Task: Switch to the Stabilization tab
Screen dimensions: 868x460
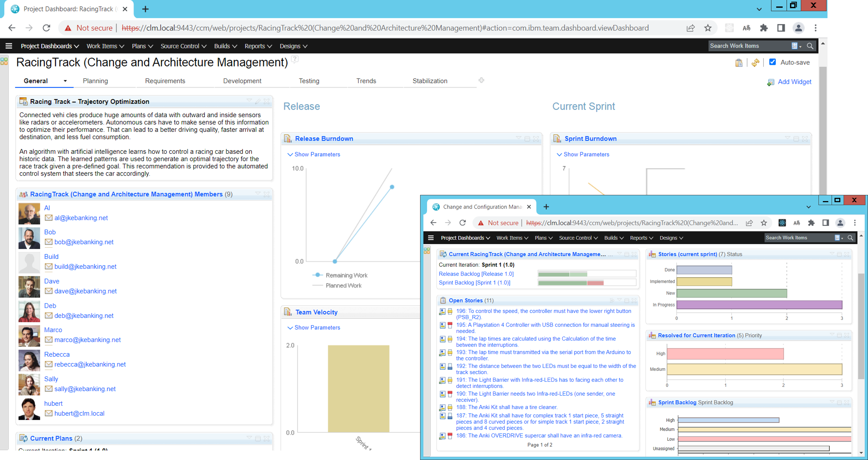Action: pyautogui.click(x=430, y=81)
